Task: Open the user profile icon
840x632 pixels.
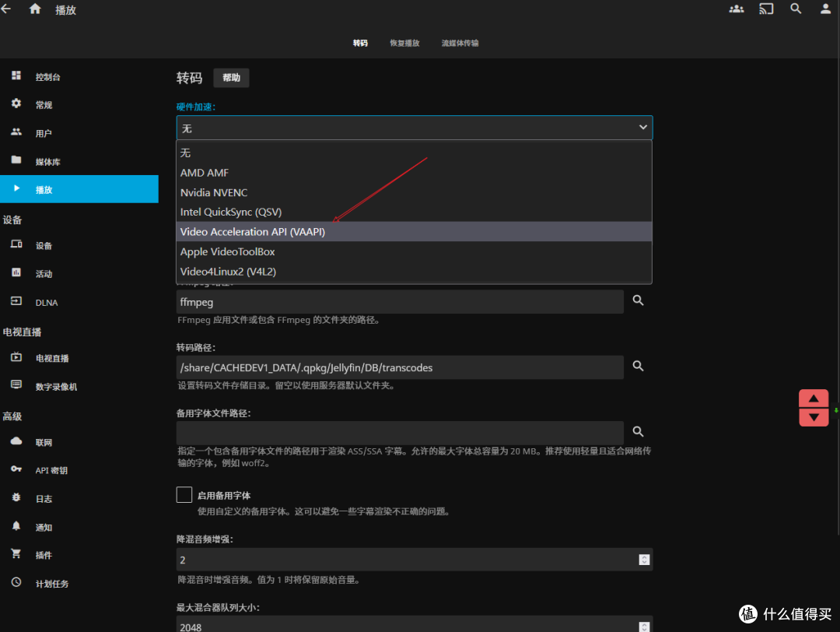Action: pos(825,9)
